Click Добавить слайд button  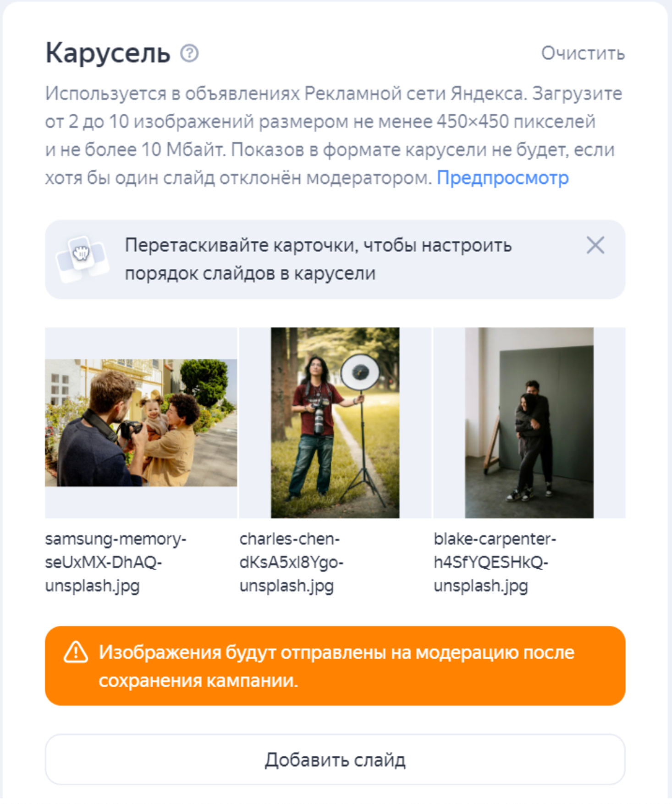click(x=335, y=760)
